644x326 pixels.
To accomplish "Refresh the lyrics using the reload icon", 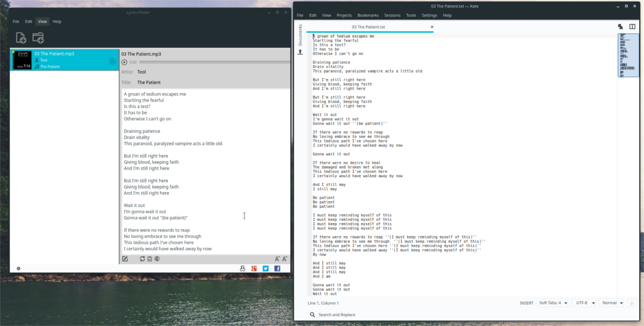I will tap(142, 258).
